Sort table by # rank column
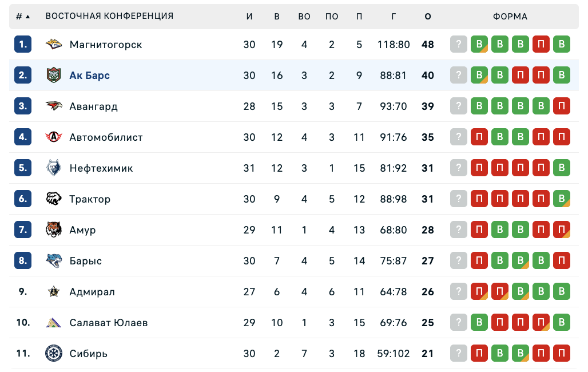The image size is (588, 372). (22, 17)
